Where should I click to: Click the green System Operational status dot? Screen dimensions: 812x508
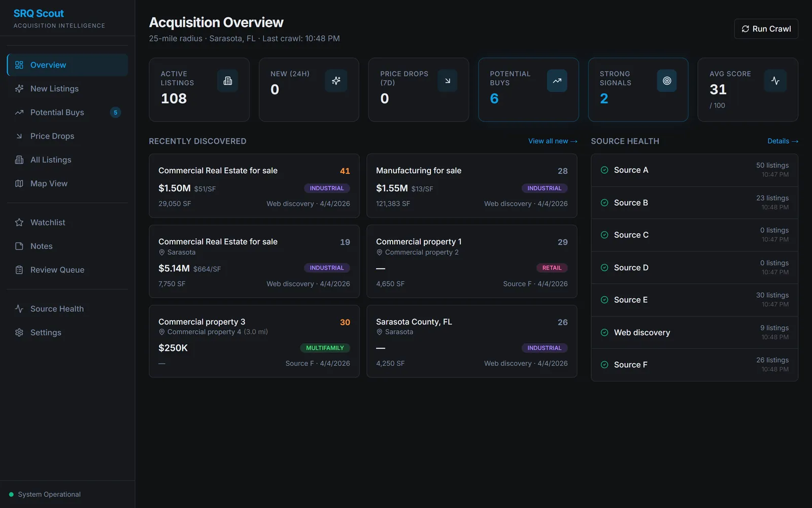(x=11, y=494)
